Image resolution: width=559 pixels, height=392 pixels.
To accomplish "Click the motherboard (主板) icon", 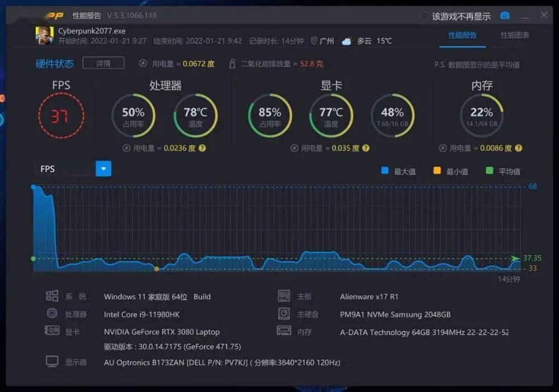I will (x=285, y=296).
